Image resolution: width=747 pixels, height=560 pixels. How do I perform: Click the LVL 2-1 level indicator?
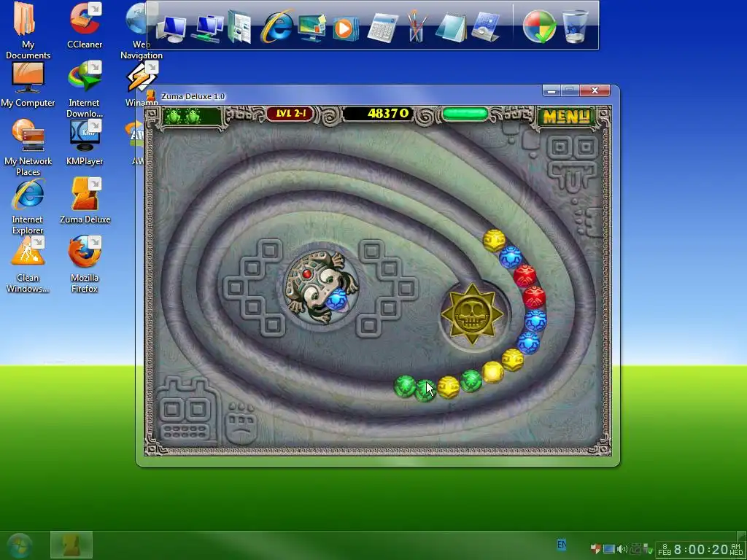(290, 114)
